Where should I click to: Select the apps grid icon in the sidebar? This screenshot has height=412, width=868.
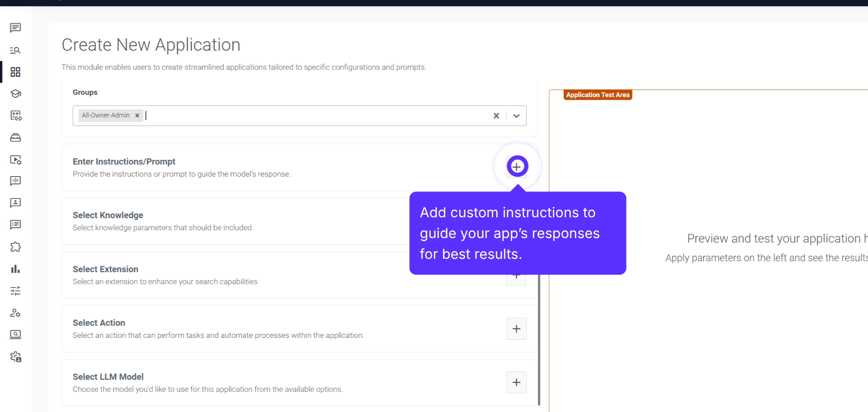pyautogui.click(x=15, y=72)
